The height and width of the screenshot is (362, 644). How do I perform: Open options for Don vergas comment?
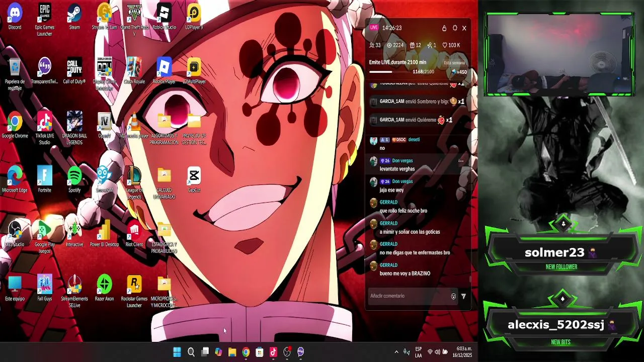461,161
